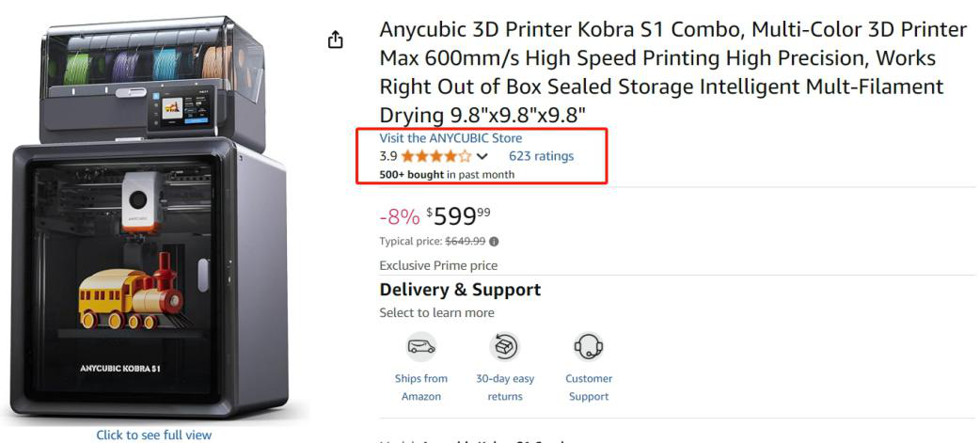The height and width of the screenshot is (443, 980).
Task: Click the return box icon above 30-day easy returns
Action: 505,347
